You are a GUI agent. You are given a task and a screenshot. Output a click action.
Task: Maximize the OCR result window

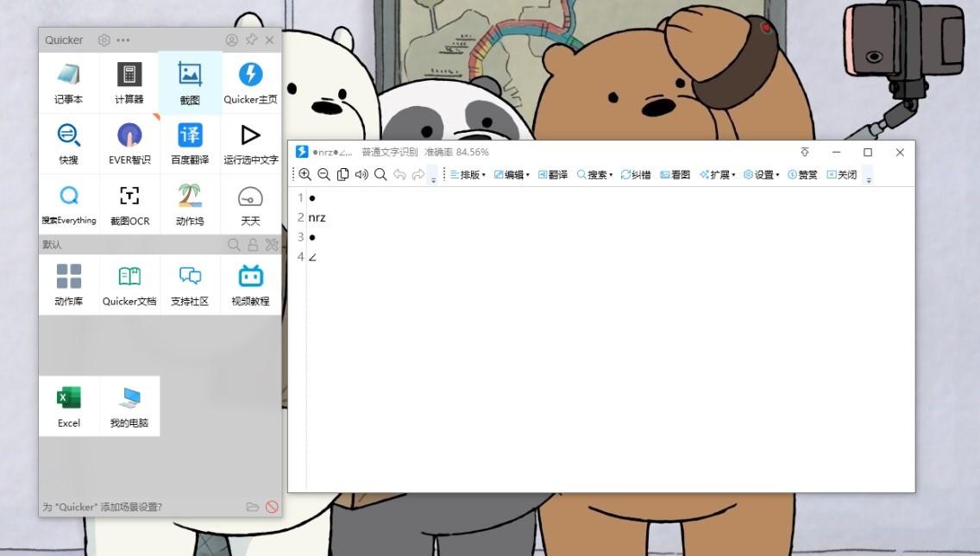pos(868,152)
